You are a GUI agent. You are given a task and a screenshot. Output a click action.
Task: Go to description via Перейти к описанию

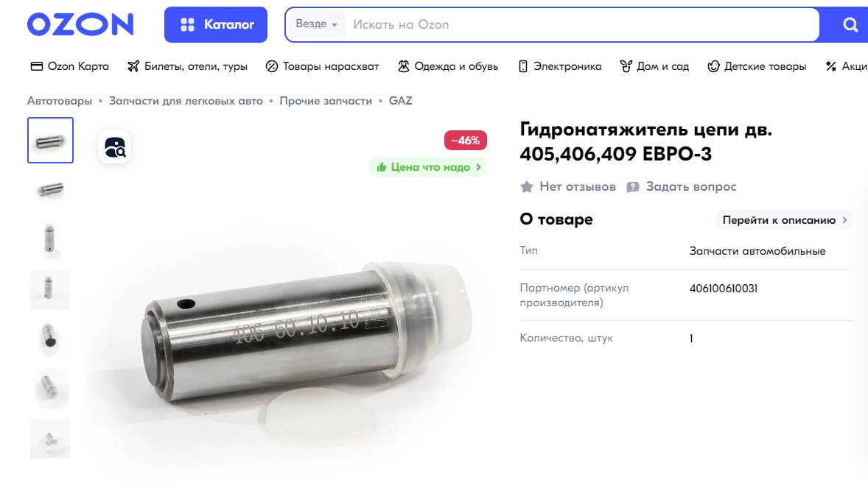click(784, 220)
